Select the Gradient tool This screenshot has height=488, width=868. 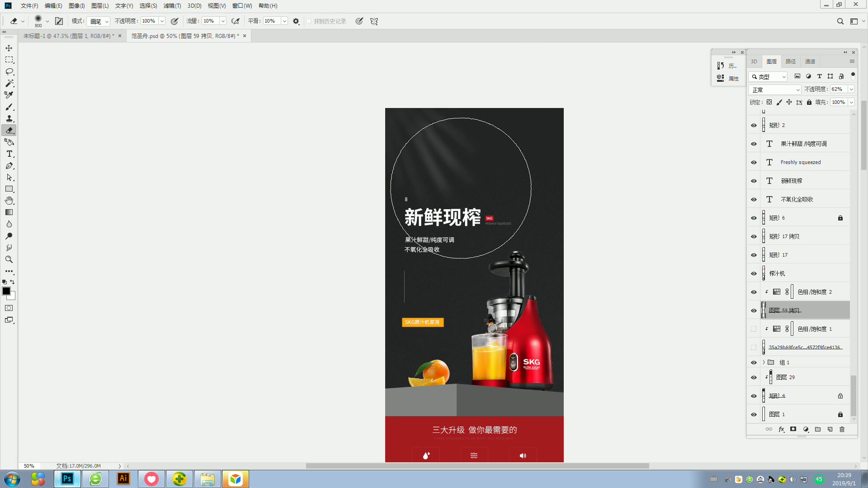pyautogui.click(x=9, y=212)
